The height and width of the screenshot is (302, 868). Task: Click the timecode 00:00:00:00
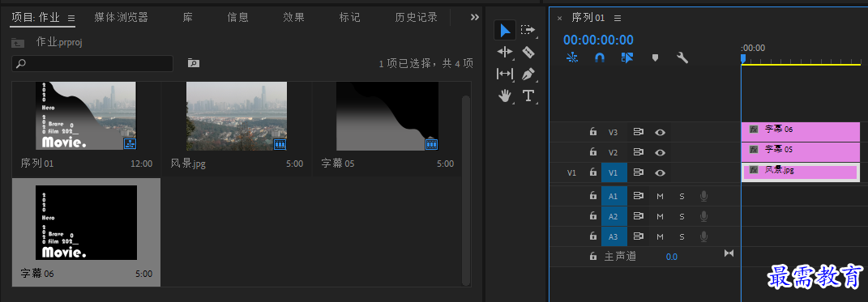click(598, 40)
